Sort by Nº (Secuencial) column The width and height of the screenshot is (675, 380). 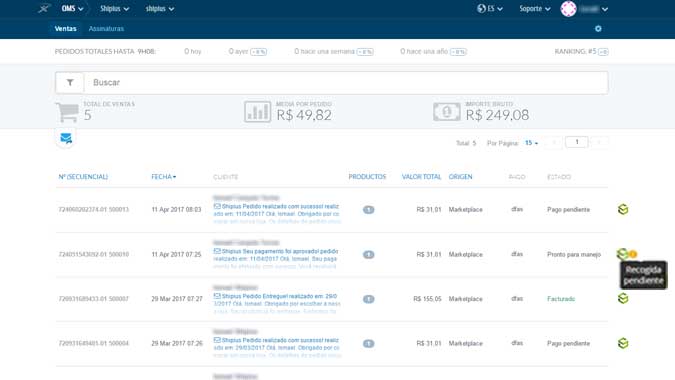pos(83,177)
